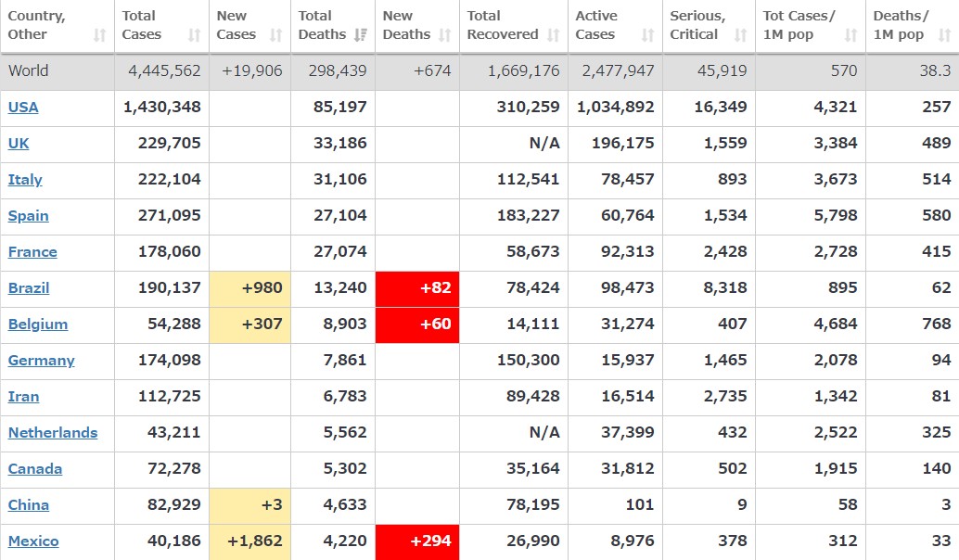
Task: Click Mexico new deaths +294 cell
Action: point(417,542)
